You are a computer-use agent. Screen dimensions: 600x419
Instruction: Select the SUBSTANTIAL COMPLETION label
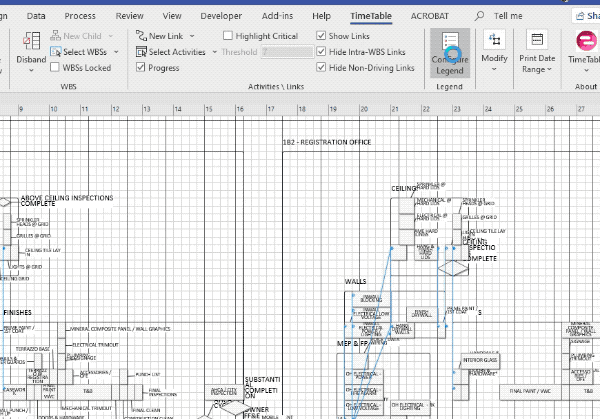[x=262, y=388]
